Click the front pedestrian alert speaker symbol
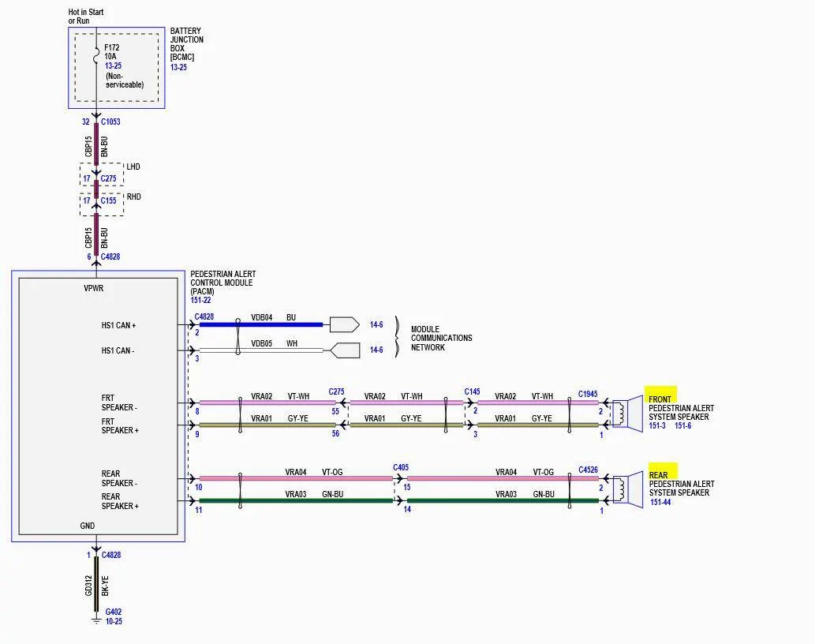Screen dimensions: 815x644 [628, 414]
